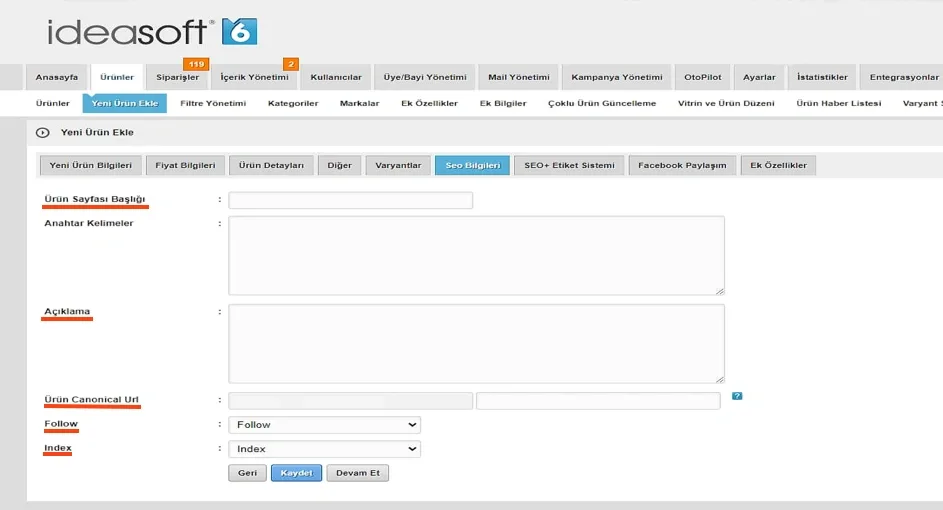Open the Ek Özellikler form tab

[x=778, y=165]
